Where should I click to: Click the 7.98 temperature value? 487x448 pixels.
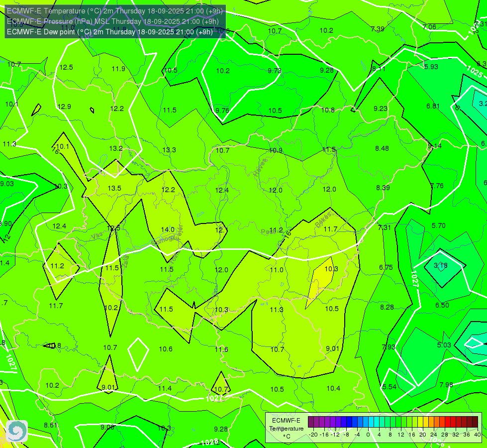[446, 385]
